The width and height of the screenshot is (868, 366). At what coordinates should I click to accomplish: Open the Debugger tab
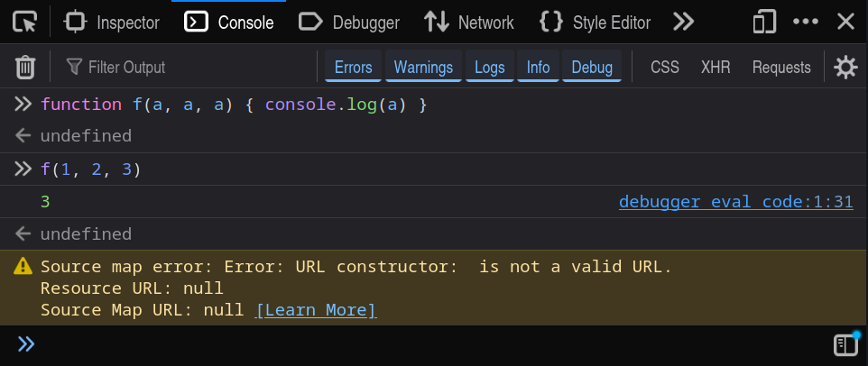coord(349,23)
